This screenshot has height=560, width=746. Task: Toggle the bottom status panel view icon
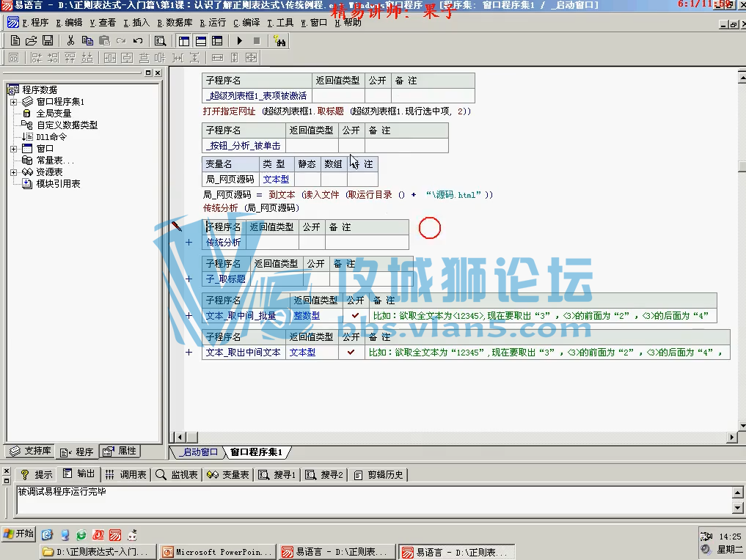tap(201, 41)
